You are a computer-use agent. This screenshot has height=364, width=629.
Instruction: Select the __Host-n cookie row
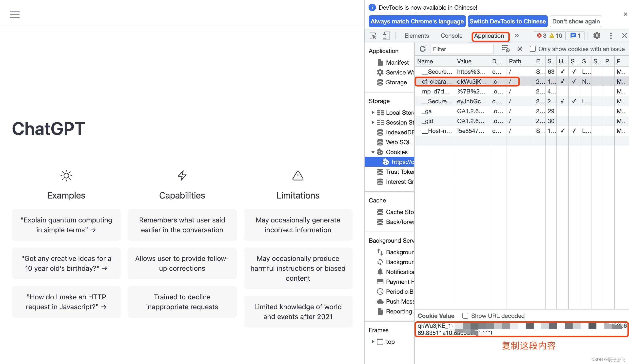point(522,131)
